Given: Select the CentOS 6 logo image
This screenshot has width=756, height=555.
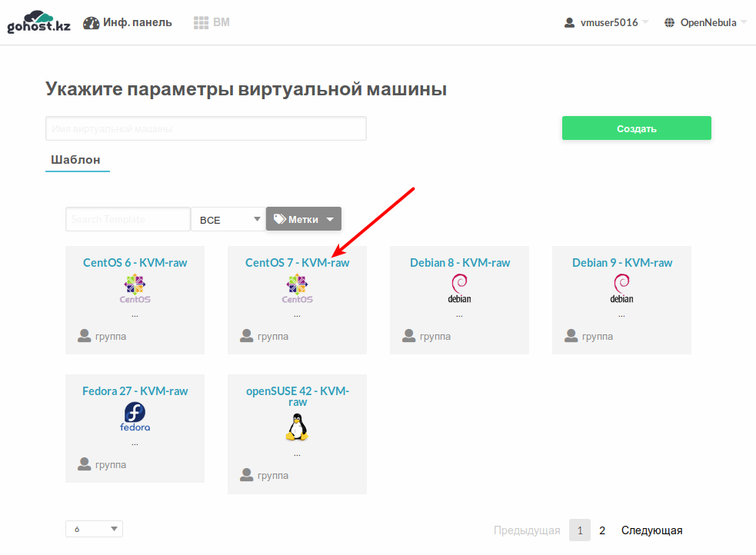Looking at the screenshot, I should click(135, 288).
